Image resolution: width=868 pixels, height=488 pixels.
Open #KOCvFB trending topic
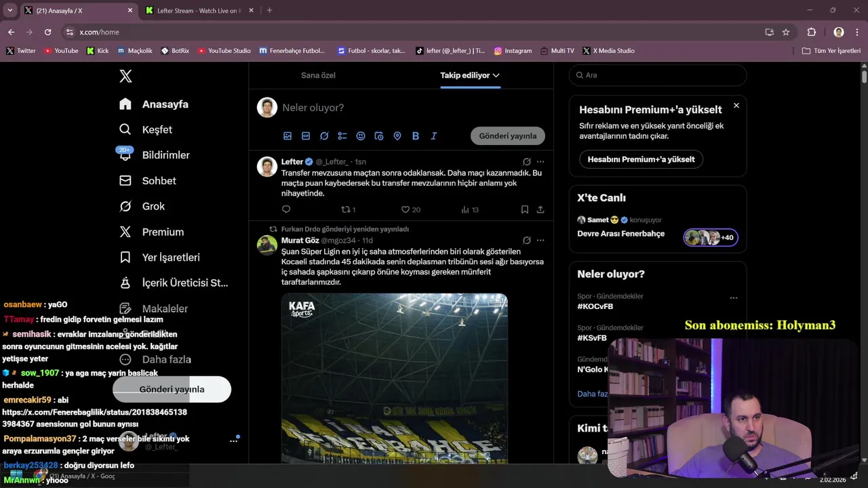click(595, 306)
